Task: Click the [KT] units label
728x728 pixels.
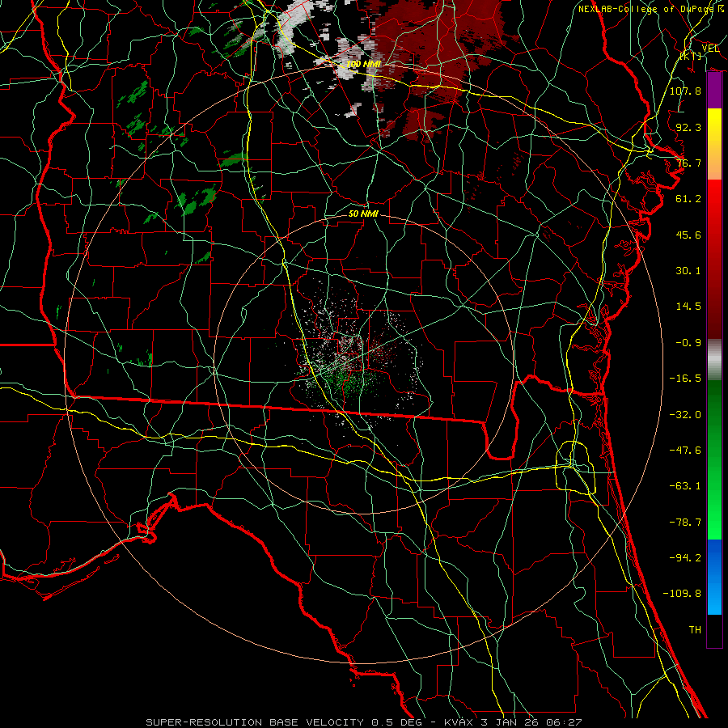Action: (691, 56)
